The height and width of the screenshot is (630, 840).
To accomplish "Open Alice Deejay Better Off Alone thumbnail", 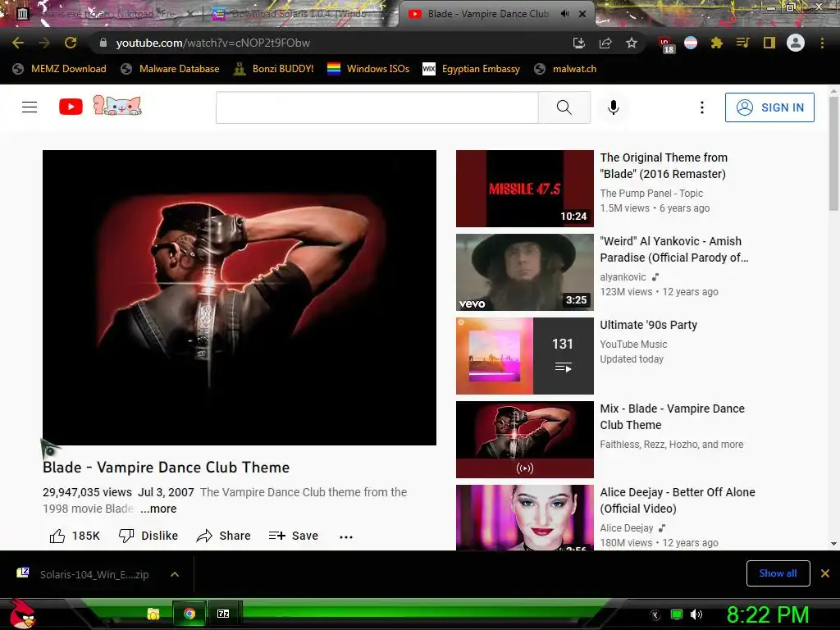I will click(x=524, y=518).
